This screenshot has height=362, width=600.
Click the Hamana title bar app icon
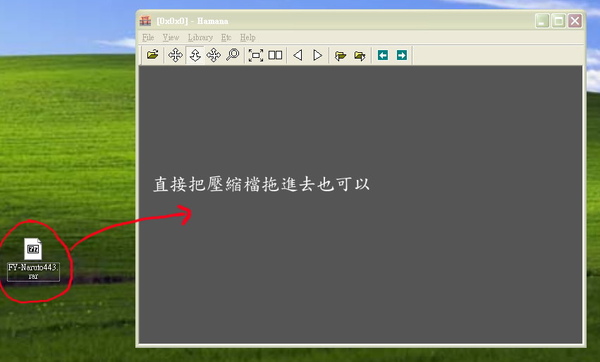tap(145, 21)
